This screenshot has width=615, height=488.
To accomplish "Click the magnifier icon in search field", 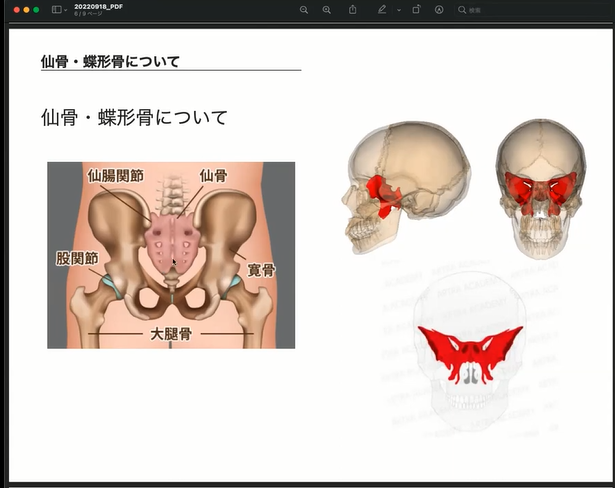I will (462, 9).
